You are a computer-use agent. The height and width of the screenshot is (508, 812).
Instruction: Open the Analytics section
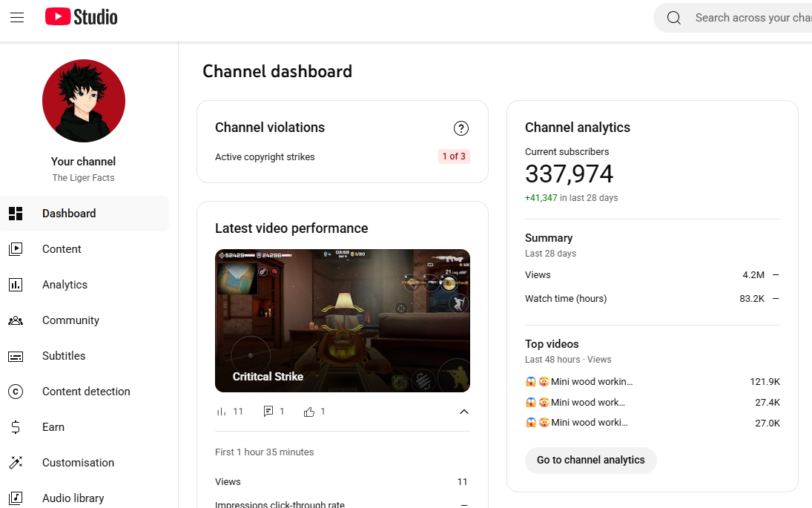pos(85,285)
